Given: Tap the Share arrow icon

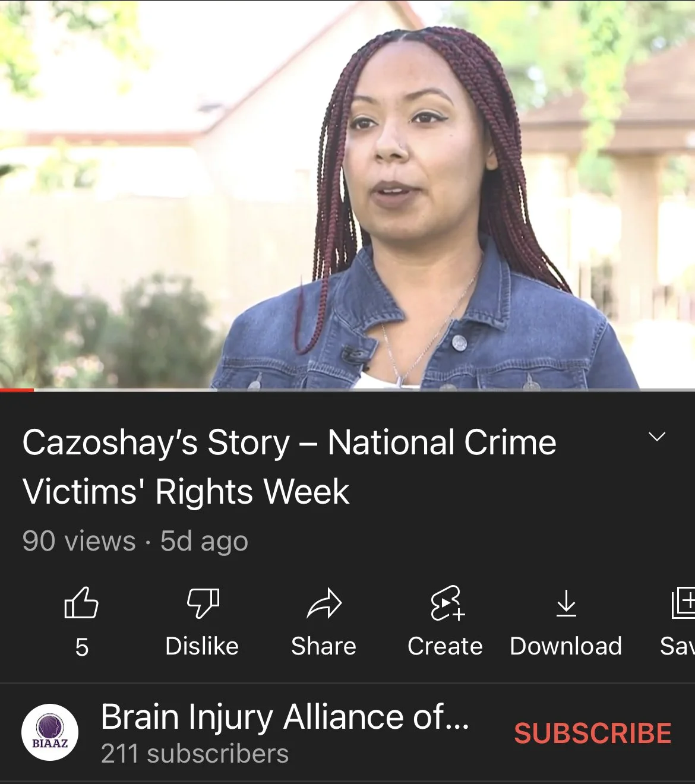Looking at the screenshot, I should coord(324,603).
